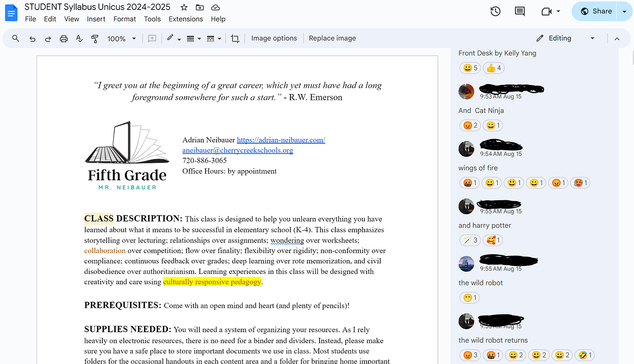Click the move to folder icon
634x364 pixels.
tap(199, 7)
